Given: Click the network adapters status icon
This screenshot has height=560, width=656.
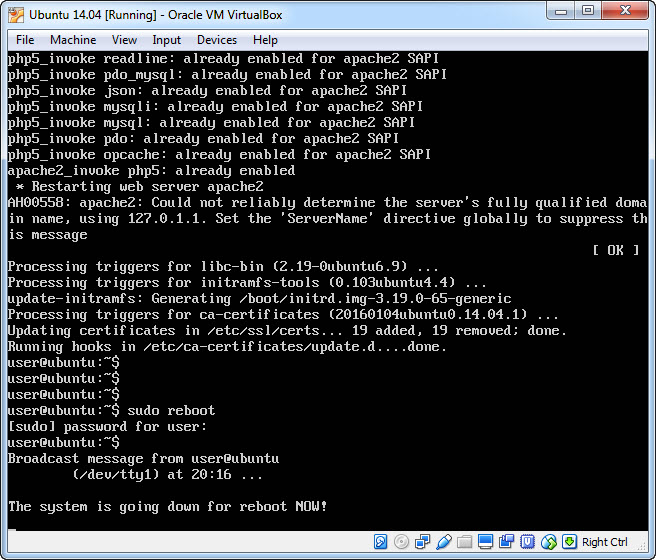Looking at the screenshot, I should pyautogui.click(x=422, y=542).
